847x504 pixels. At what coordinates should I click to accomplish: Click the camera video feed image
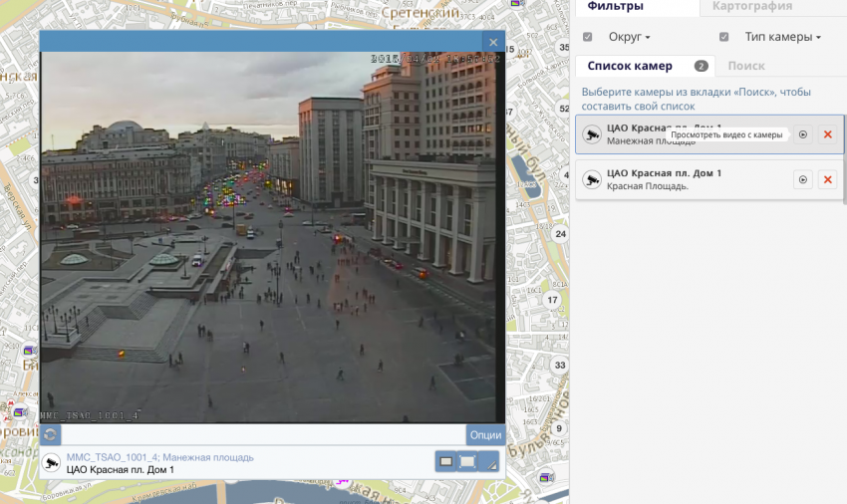click(269, 237)
